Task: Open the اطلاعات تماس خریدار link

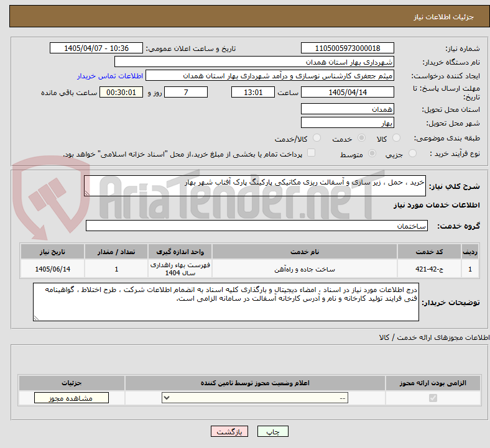Action: (110, 76)
